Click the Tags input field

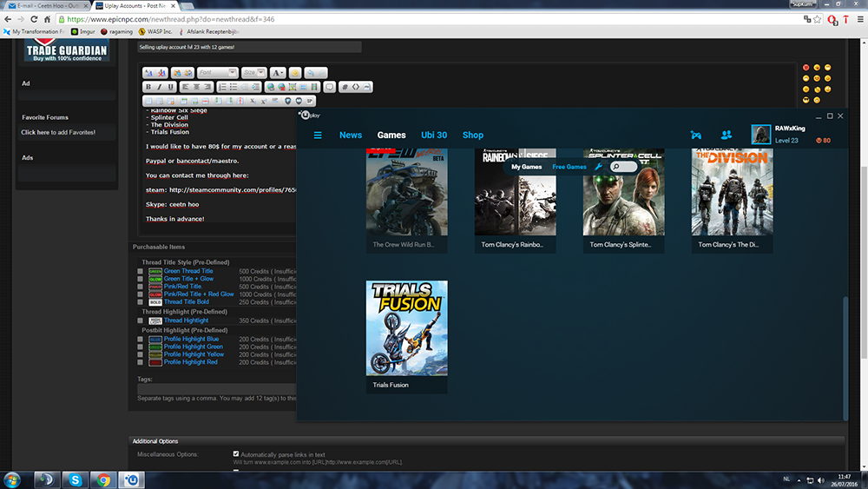(216, 389)
